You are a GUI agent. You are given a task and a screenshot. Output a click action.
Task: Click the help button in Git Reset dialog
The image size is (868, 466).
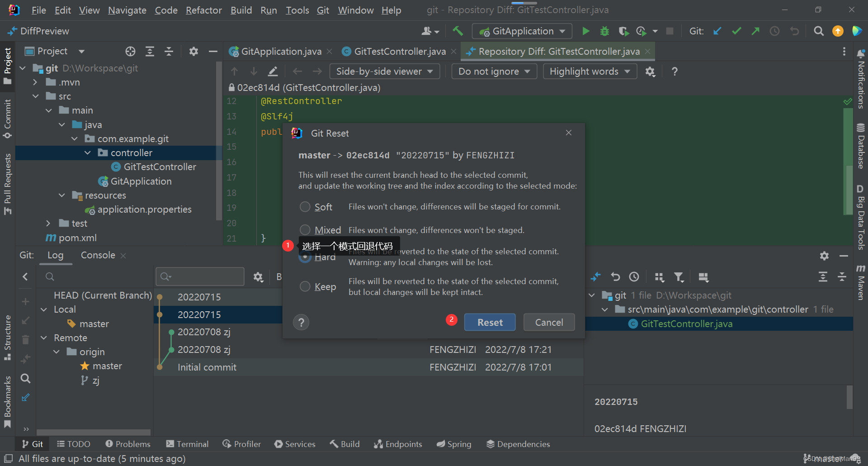301,322
